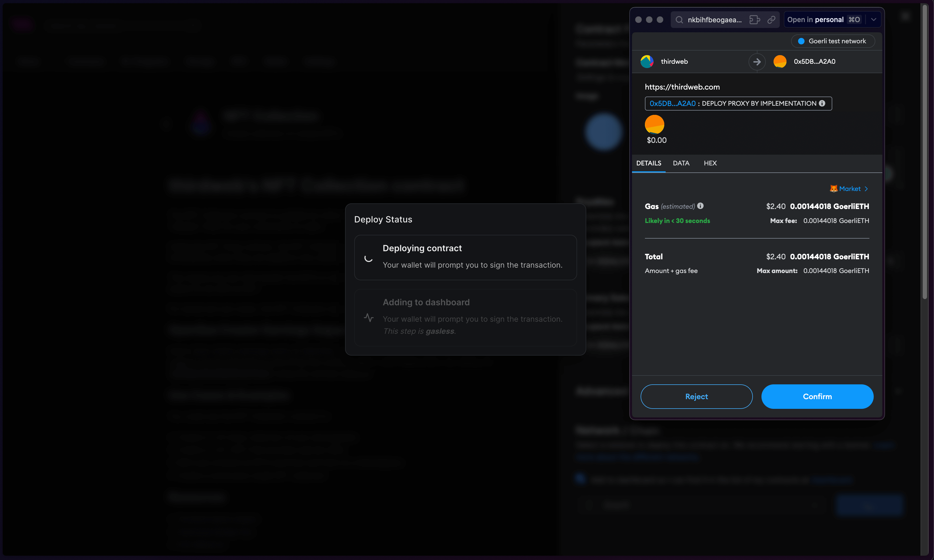934x560 pixels.
Task: Click the search magnifier in the address field
Action: click(x=680, y=19)
